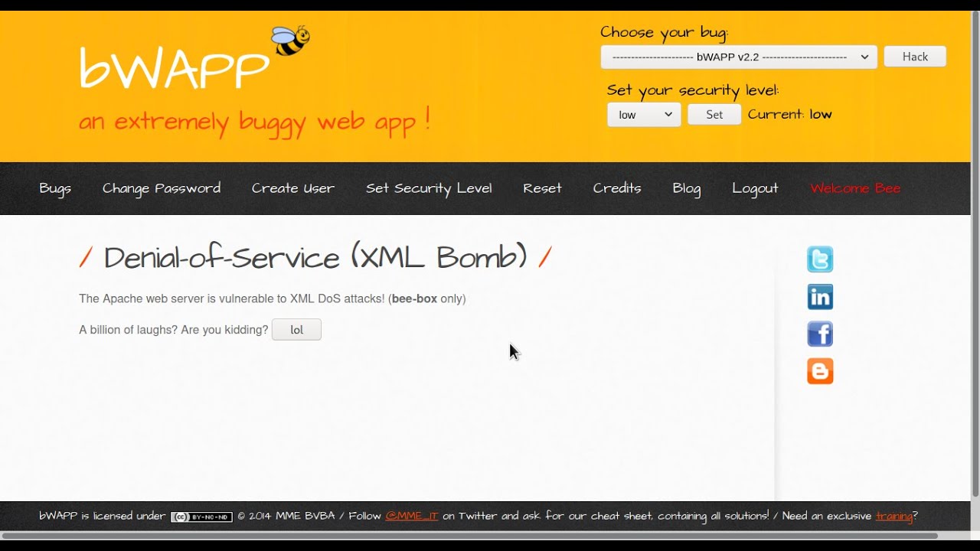The image size is (980, 551).
Task: Open the Create User page
Action: click(x=293, y=188)
